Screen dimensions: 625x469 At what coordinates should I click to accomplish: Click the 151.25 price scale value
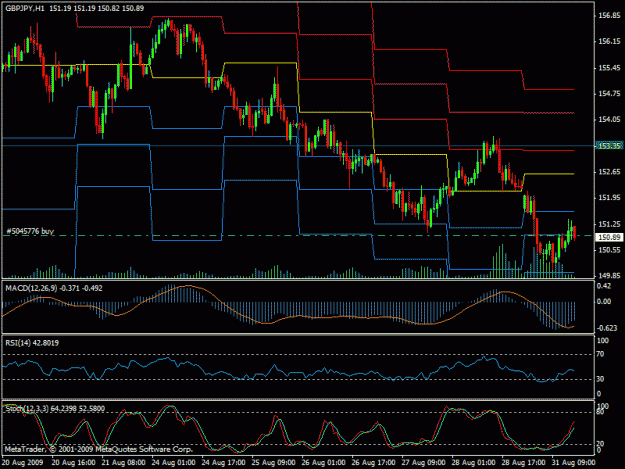pyautogui.click(x=609, y=224)
